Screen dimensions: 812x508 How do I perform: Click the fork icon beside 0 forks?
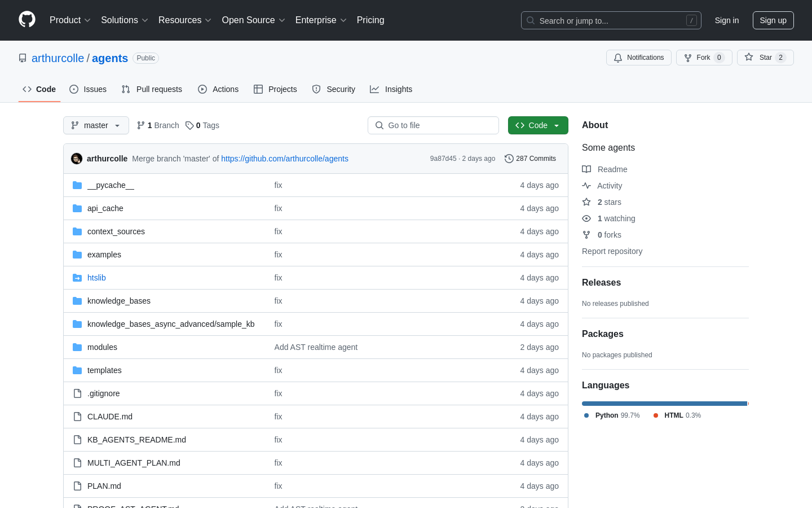pos(586,235)
